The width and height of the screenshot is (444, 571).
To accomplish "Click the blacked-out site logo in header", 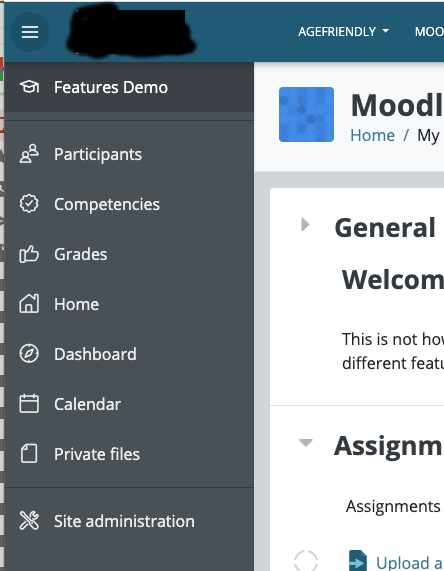I will pos(131,32).
